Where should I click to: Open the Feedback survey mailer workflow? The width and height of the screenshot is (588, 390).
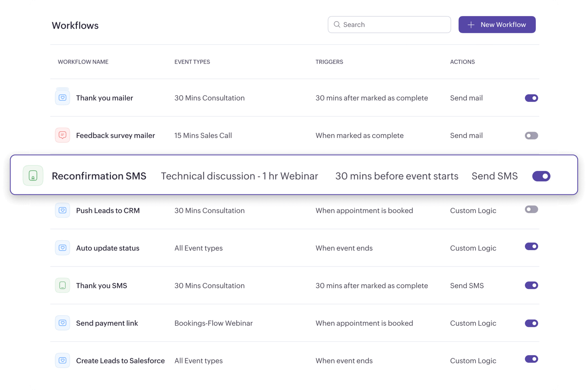point(115,136)
